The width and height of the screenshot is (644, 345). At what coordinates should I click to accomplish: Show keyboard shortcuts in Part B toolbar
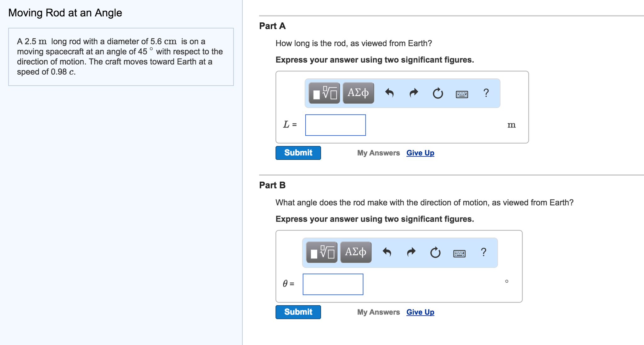[x=459, y=253]
